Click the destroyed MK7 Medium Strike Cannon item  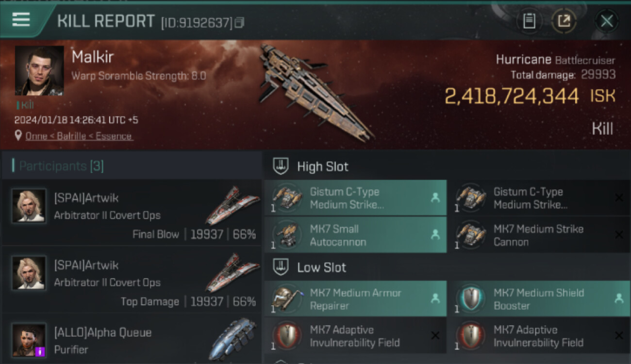click(539, 235)
